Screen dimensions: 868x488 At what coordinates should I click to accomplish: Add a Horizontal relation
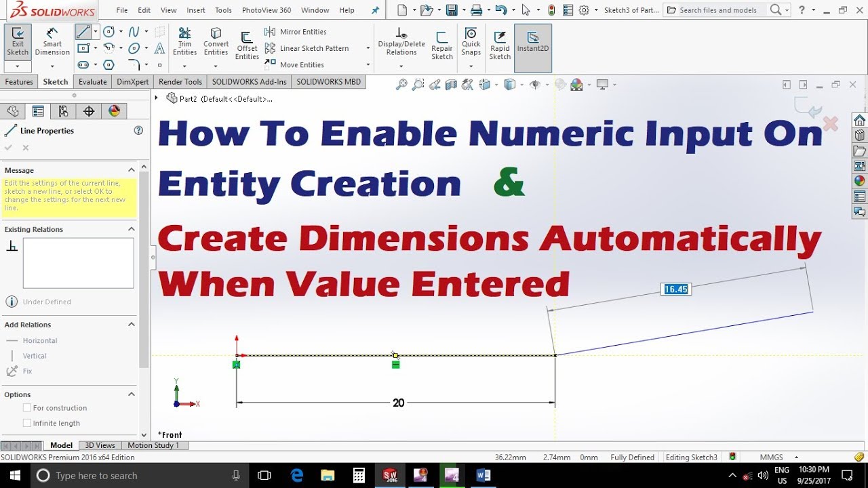(x=32, y=341)
